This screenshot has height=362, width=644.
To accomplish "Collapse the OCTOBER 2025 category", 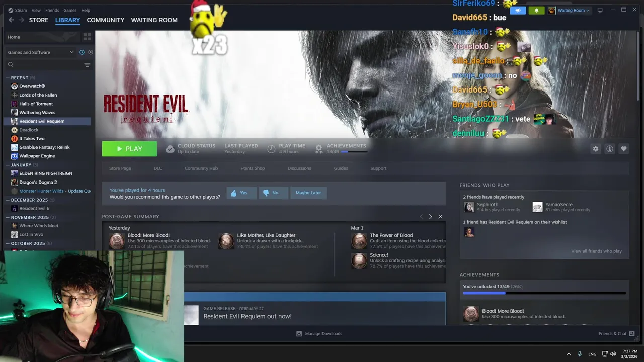I will pyautogui.click(x=8, y=243).
